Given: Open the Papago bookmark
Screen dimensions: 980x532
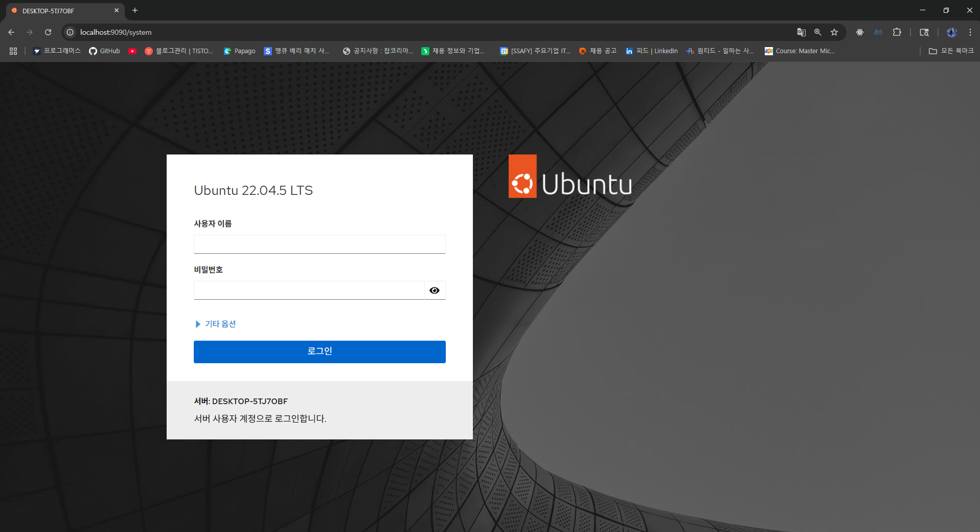Looking at the screenshot, I should (239, 51).
